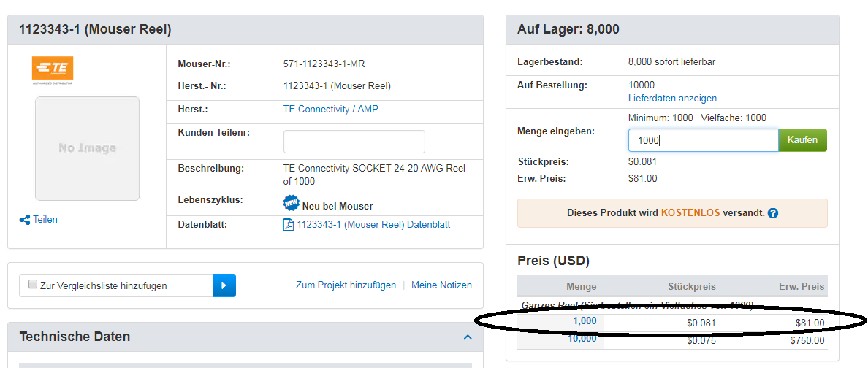Collapse the Technische Daten section
868x368 pixels.
(x=468, y=337)
